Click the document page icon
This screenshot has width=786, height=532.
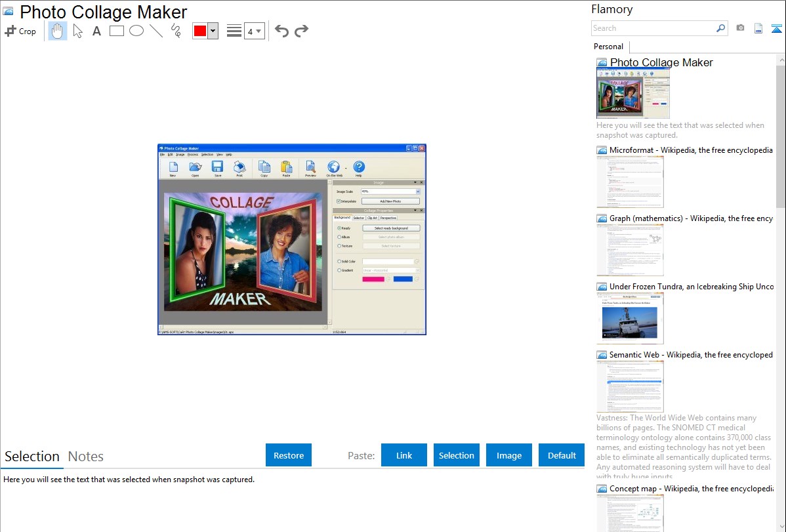(758, 28)
